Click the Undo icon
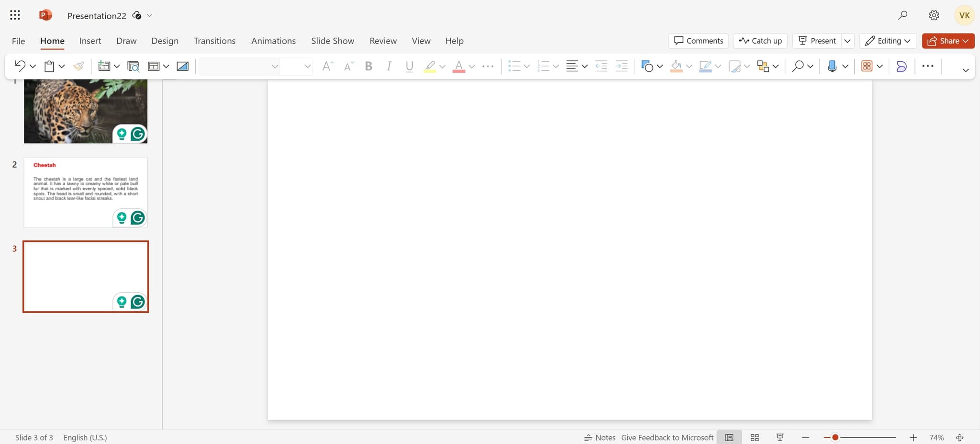This screenshot has width=980, height=444. (20, 66)
